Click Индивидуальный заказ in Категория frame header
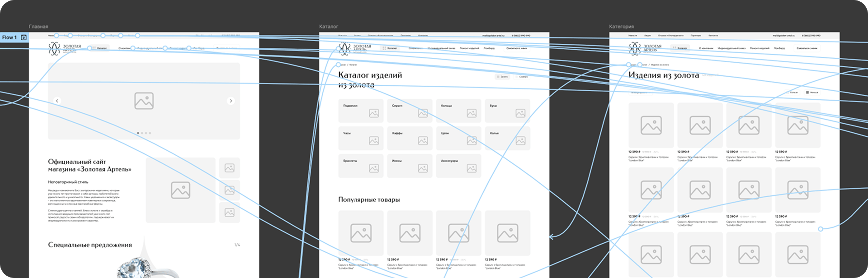Viewport: 868px width, 278px height. click(731, 48)
